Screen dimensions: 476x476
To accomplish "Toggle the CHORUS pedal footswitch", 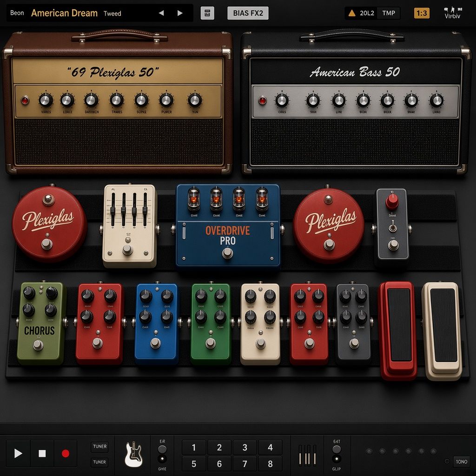I will pyautogui.click(x=38, y=345).
